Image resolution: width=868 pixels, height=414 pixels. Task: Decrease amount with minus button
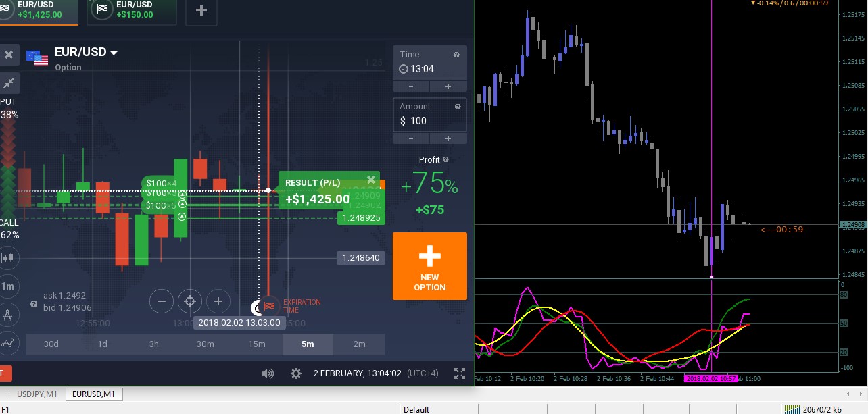411,138
